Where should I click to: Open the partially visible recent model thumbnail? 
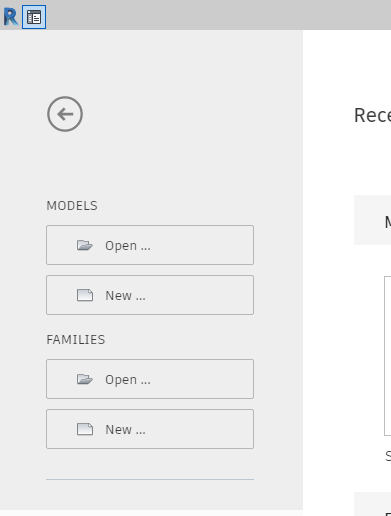[387, 356]
